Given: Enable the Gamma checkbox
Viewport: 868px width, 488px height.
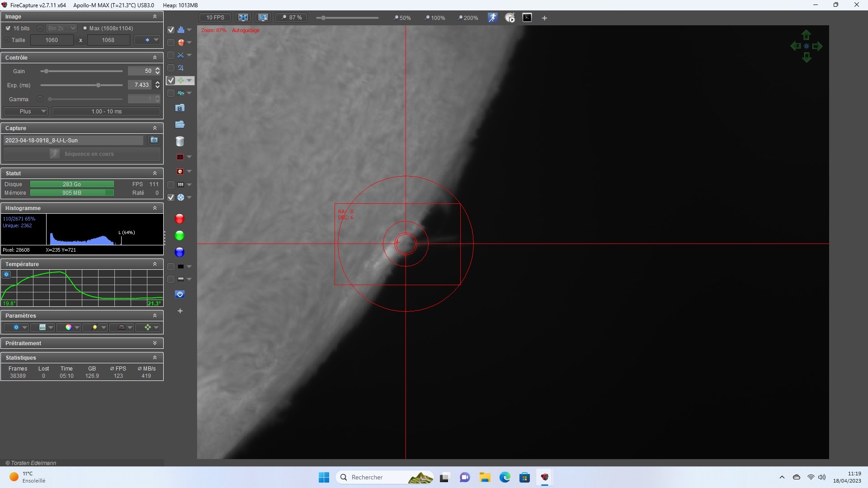Looking at the screenshot, I should tap(40, 99).
